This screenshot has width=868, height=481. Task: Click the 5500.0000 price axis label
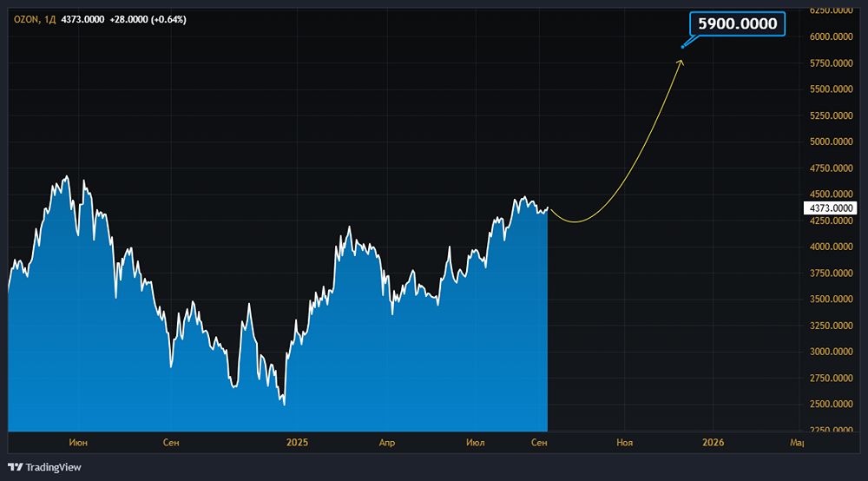pos(831,89)
